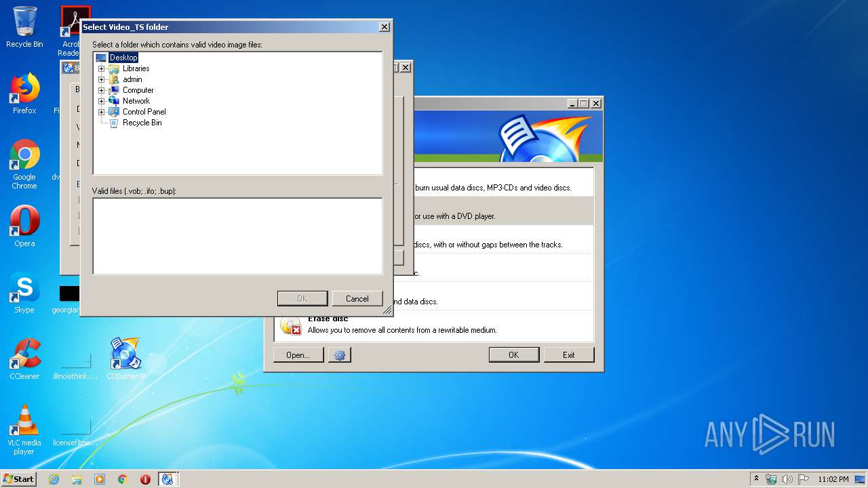Select Control Panel in the tree

(144, 112)
